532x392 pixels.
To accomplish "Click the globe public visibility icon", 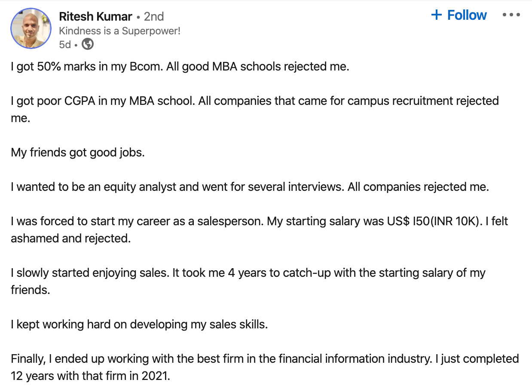I will pyautogui.click(x=88, y=44).
